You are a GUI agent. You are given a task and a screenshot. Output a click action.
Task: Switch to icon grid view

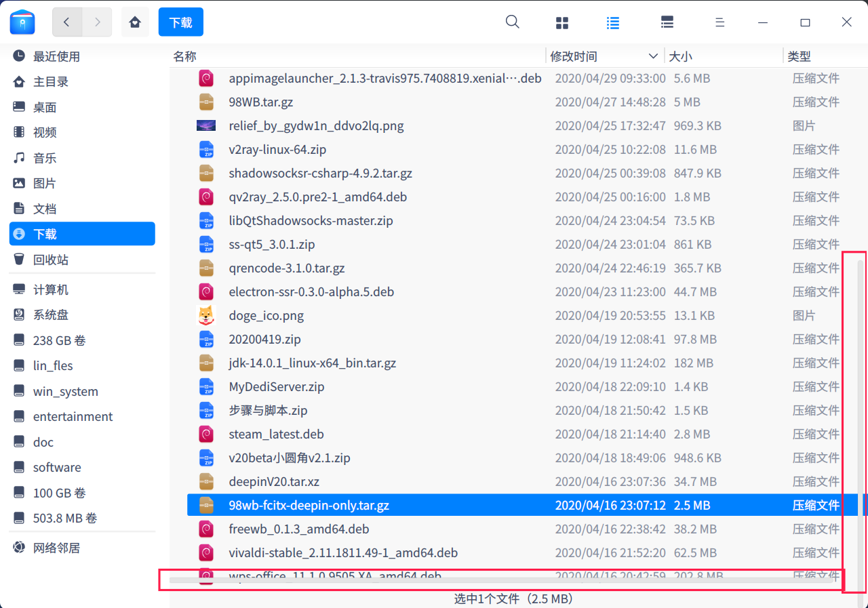coord(562,22)
